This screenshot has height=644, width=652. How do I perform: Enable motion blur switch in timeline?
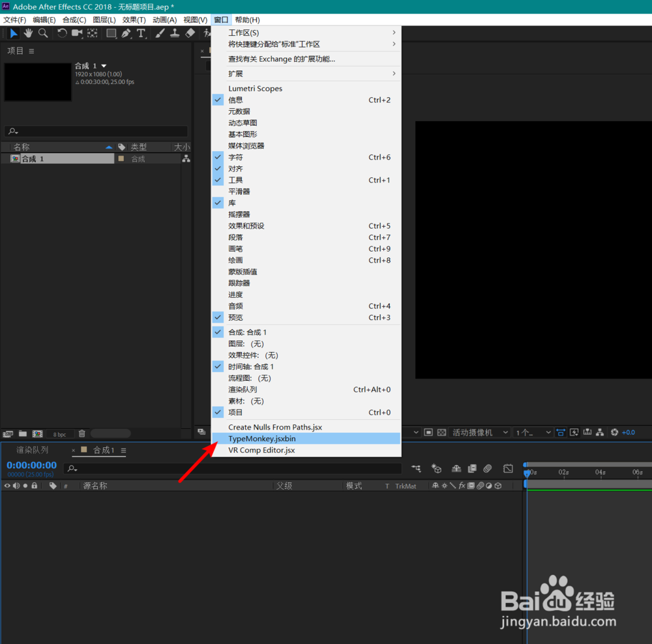(x=487, y=469)
